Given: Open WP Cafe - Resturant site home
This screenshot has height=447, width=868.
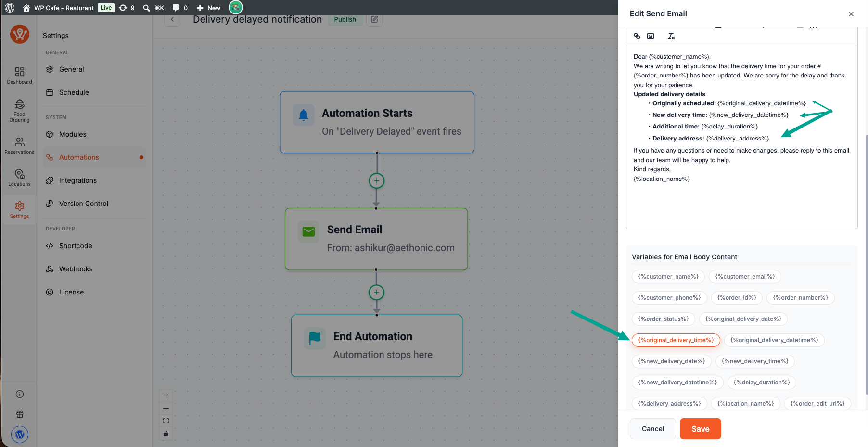Looking at the screenshot, I should tap(58, 8).
